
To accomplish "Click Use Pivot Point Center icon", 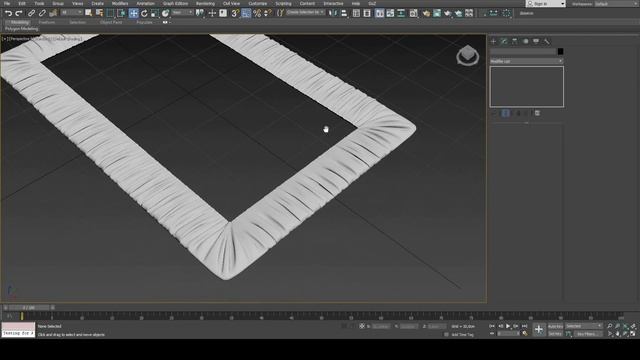I will click(200, 13).
